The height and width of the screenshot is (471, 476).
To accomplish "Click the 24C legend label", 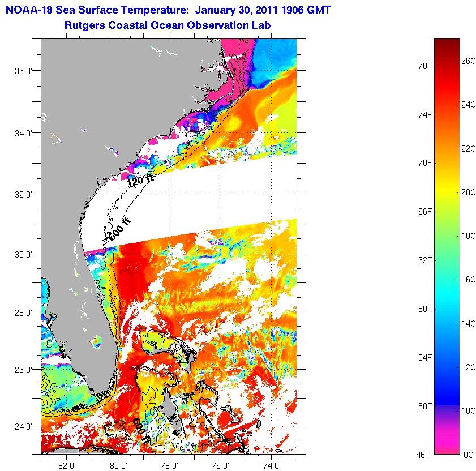I will pos(469,105).
